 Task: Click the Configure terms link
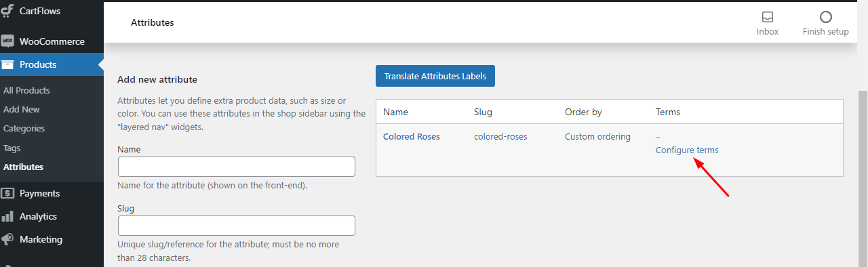(x=687, y=150)
